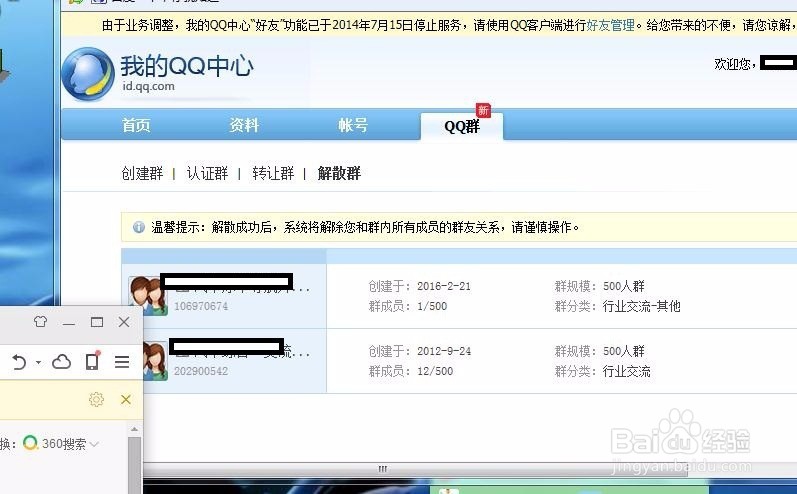
Task: Minimize the small browser window
Action: [69, 323]
